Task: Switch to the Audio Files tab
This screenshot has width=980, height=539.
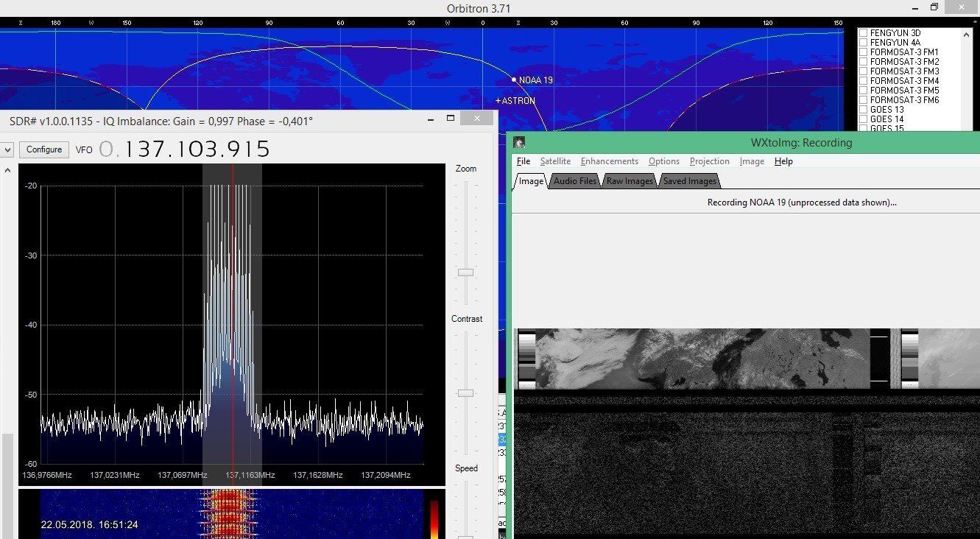Action: coord(575,181)
